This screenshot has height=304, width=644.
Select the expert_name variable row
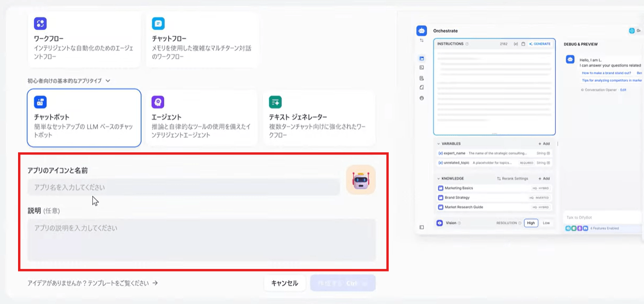[493, 153]
